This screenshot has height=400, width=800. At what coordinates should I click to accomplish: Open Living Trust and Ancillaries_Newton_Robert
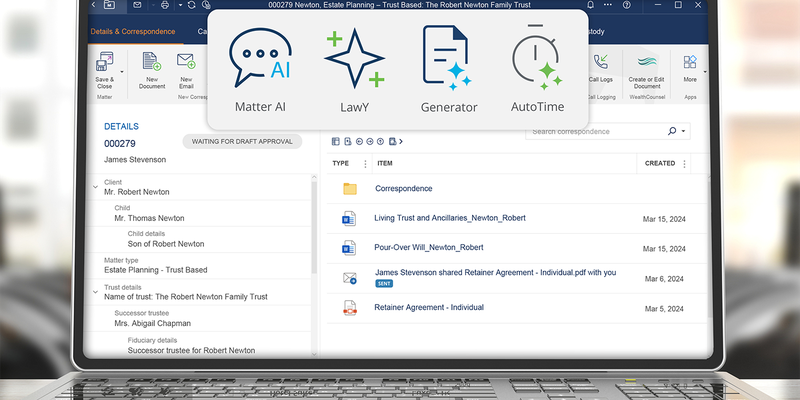[x=450, y=218]
